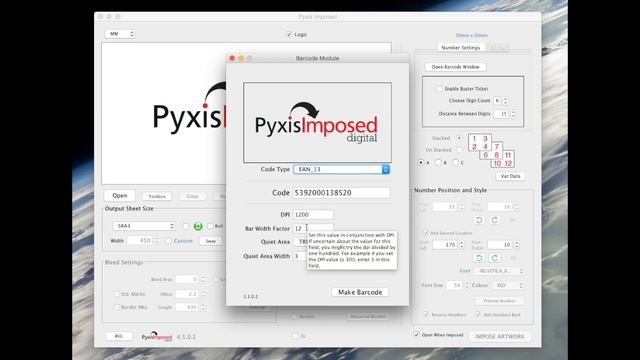Screen dimensions: 640x360
Task: Click the Width field showing 450
Action: coord(140,241)
